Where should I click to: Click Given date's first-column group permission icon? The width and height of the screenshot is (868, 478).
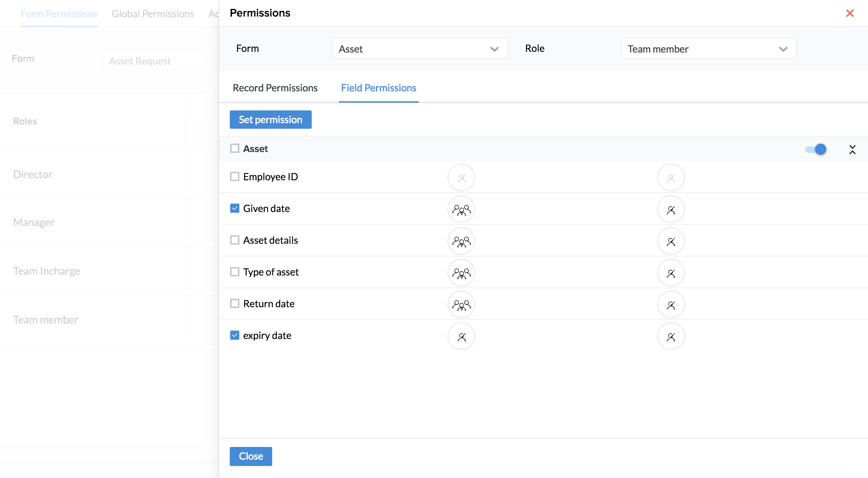coord(461,210)
